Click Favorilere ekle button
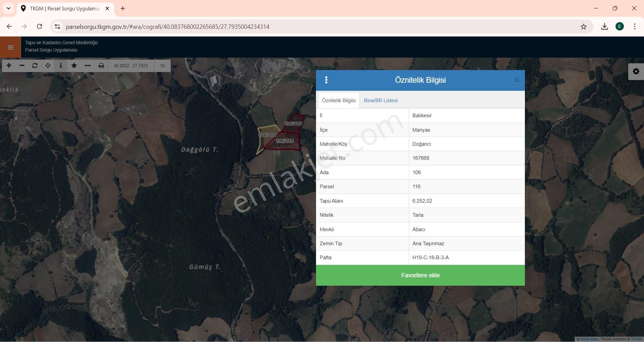Screen dimensions: 644x342 (420, 275)
